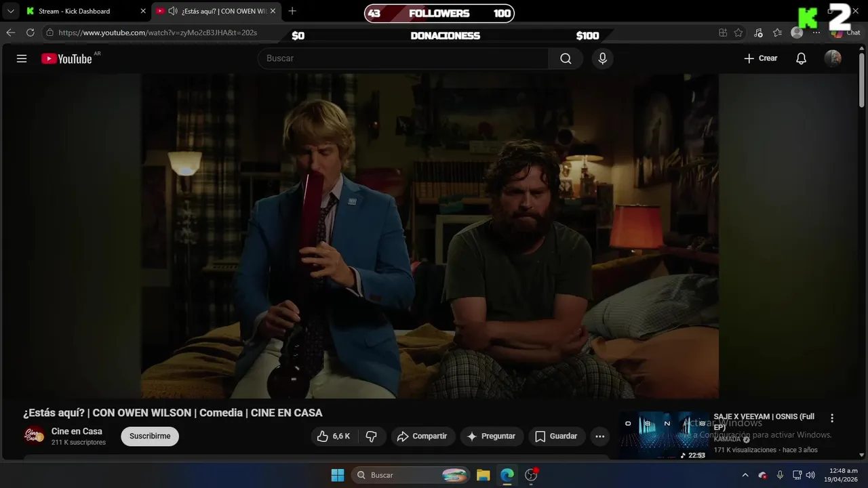Click 211 K suscriptores text
Screen dimensions: 868x488
pos(79,443)
